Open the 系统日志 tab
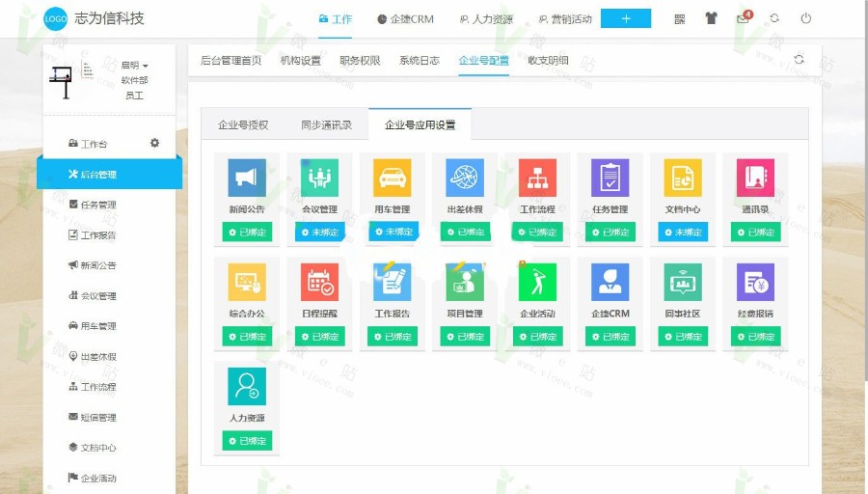The height and width of the screenshot is (494, 868). [x=420, y=61]
